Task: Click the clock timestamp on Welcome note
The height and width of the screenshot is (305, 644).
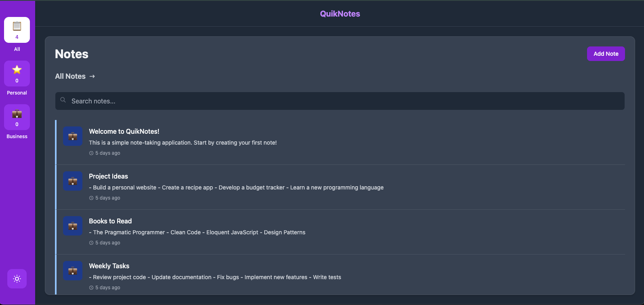Action: click(105, 153)
